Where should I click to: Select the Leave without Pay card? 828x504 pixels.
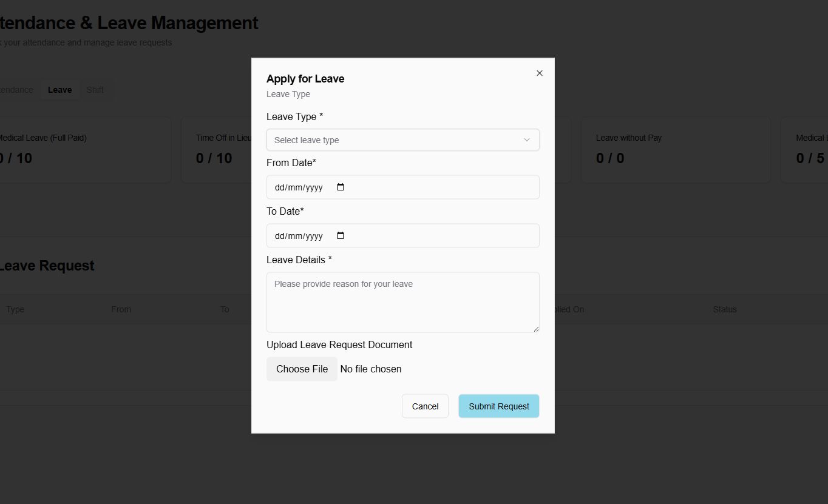(x=675, y=149)
